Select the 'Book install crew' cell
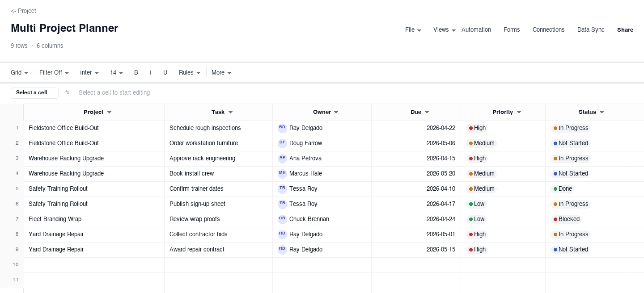Image resolution: width=644 pixels, height=293 pixels. click(x=219, y=174)
